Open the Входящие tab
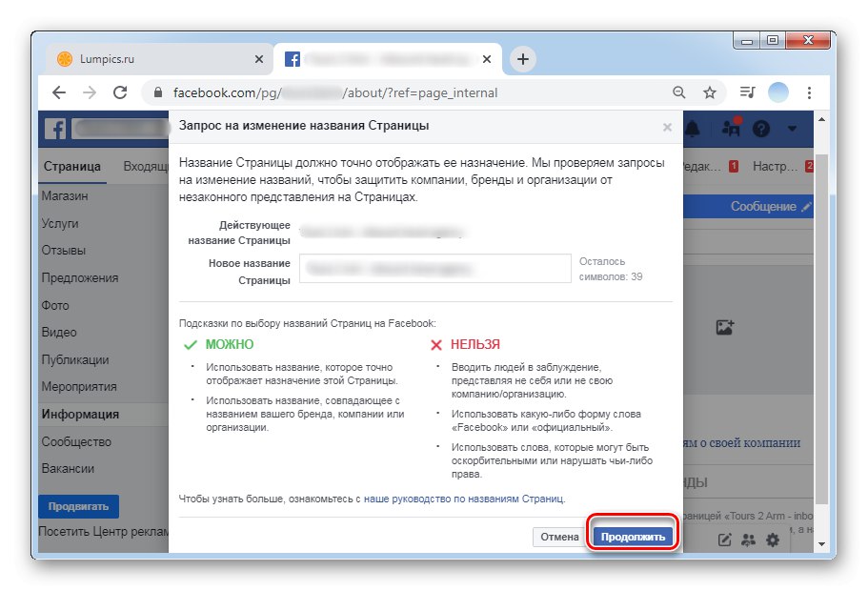 click(145, 167)
